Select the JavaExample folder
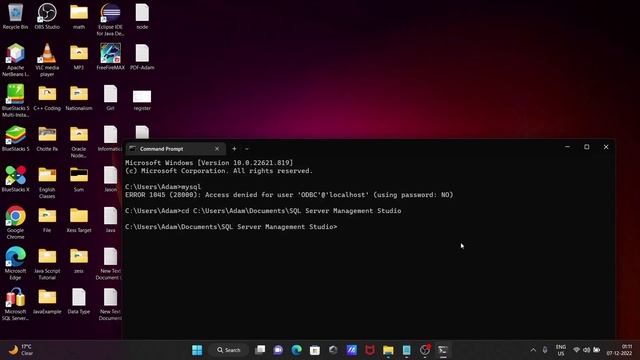640x360 pixels. (47, 301)
